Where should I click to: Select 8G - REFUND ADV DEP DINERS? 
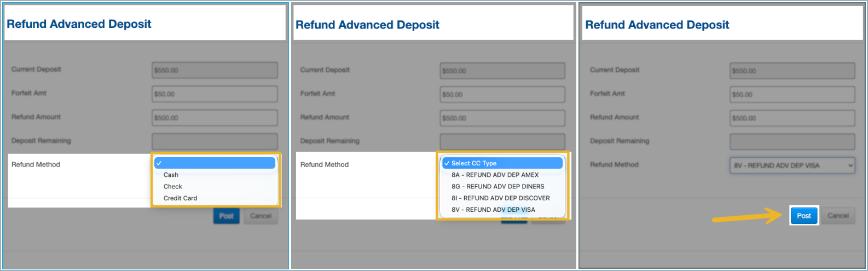pyautogui.click(x=497, y=187)
